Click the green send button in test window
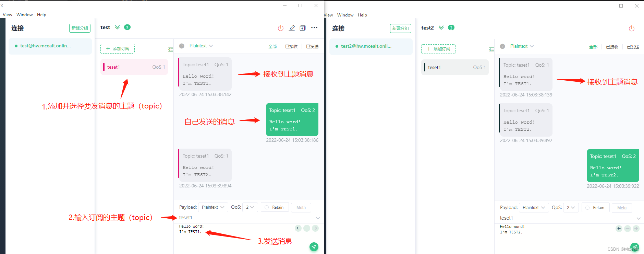644x254 pixels. [x=314, y=247]
